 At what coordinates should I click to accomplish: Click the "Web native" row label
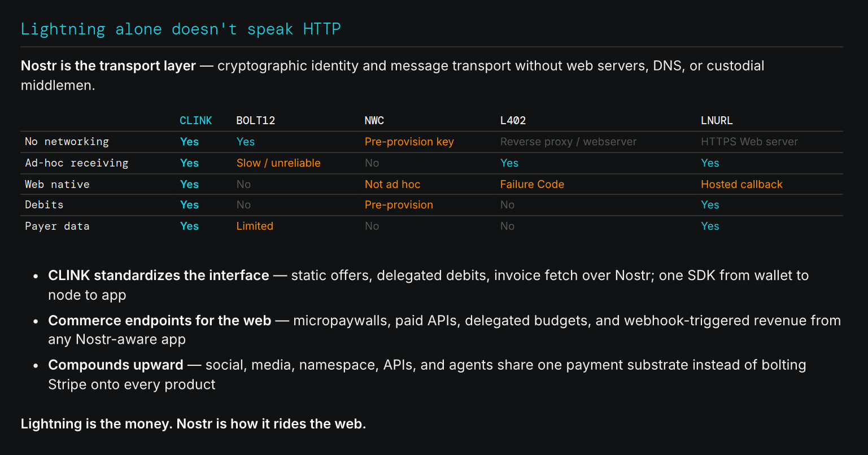click(x=57, y=185)
